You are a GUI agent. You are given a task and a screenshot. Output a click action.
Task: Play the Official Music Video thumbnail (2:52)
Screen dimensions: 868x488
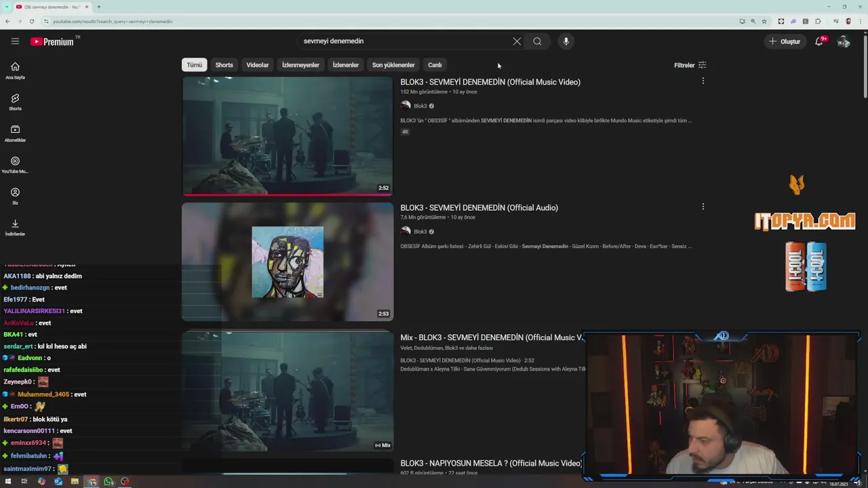coord(288,136)
